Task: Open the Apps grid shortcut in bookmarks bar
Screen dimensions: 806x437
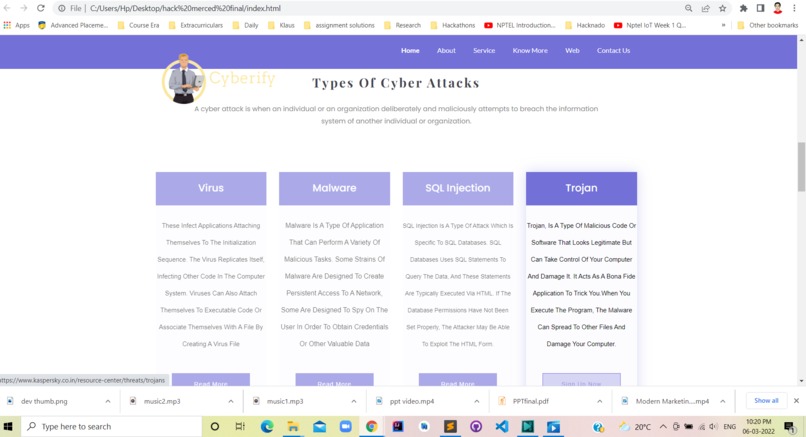Action: coord(16,25)
